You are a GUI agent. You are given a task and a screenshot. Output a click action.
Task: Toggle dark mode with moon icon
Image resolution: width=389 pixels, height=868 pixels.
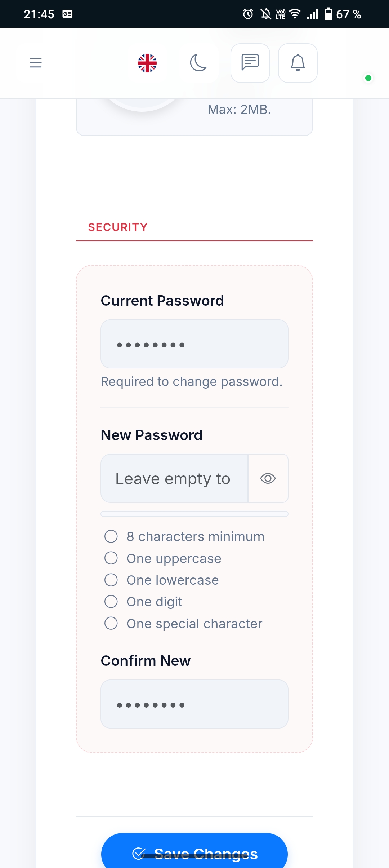(x=198, y=63)
